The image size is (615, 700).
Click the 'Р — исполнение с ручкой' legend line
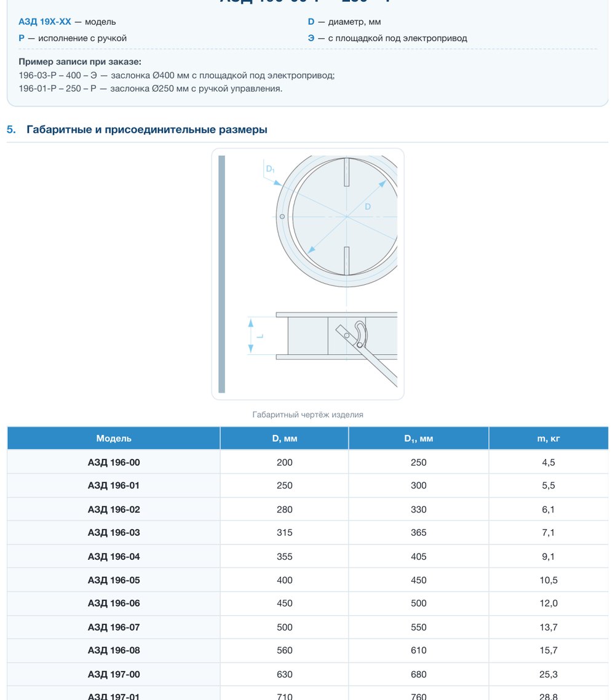pyautogui.click(x=73, y=38)
